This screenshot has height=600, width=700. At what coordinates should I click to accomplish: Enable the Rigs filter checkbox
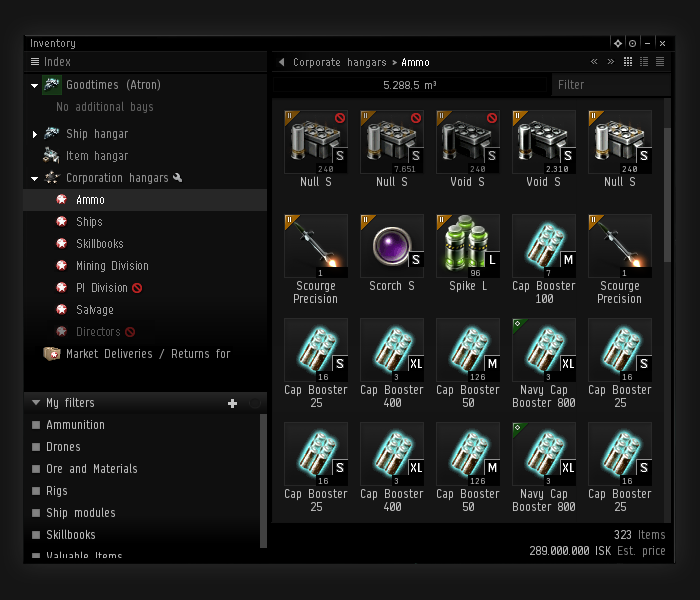point(36,491)
